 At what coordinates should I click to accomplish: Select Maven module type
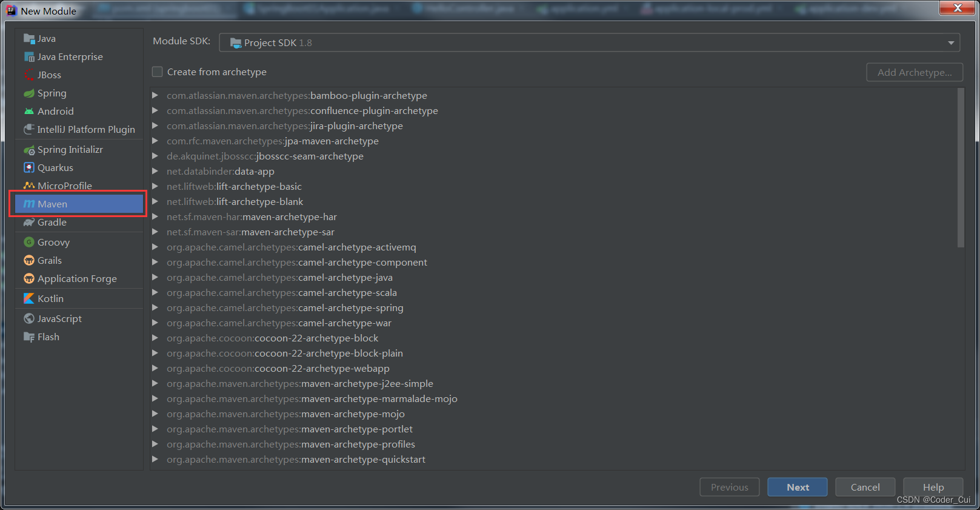(79, 204)
